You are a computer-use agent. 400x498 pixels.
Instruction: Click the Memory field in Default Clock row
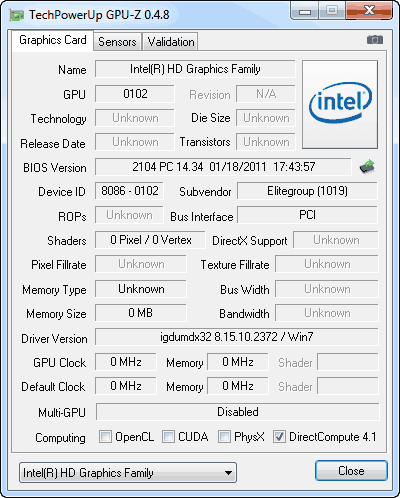coord(238,386)
